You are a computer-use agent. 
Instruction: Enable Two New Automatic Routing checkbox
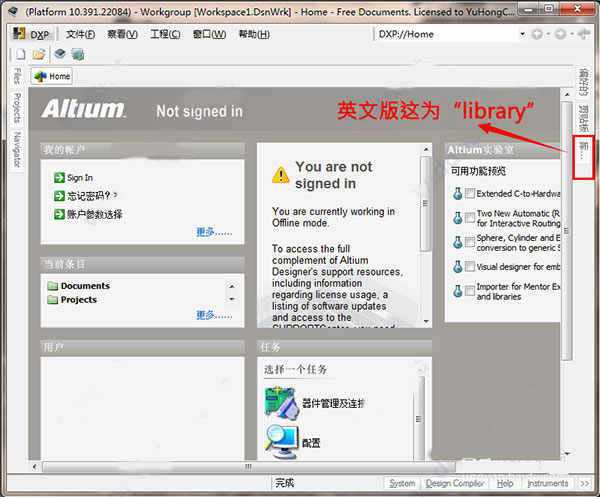point(470,218)
